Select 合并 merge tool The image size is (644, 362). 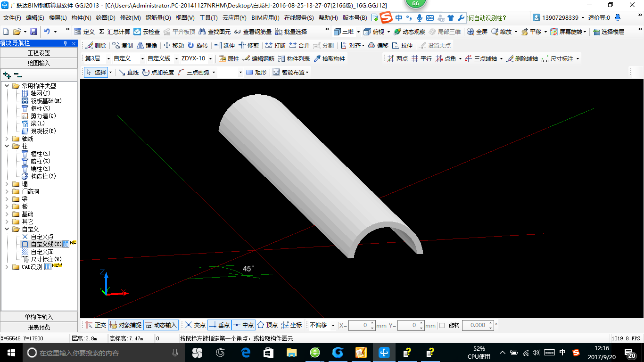click(x=299, y=45)
